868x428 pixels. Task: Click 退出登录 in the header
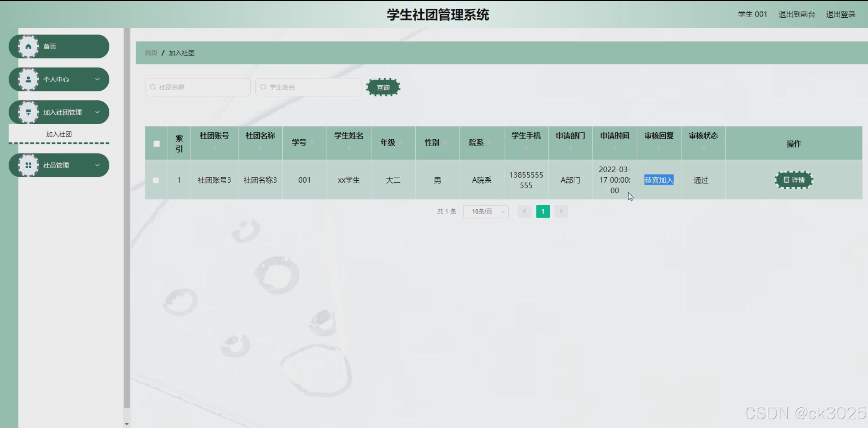[840, 15]
